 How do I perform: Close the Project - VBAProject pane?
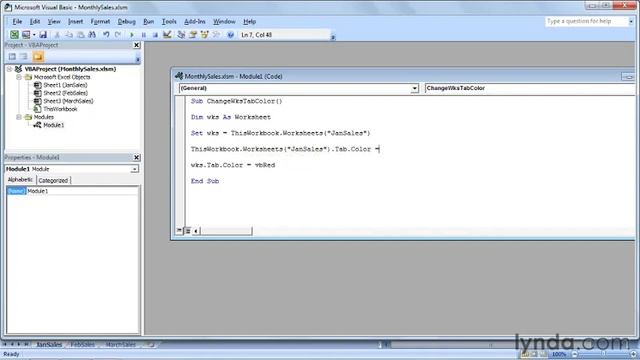point(136,45)
